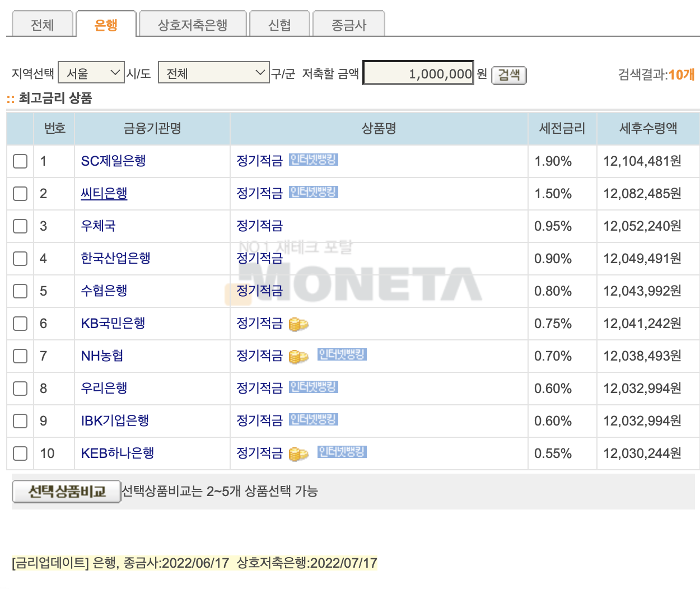Click internet banking badge in NH농협 row
The image size is (700, 589).
point(342,355)
